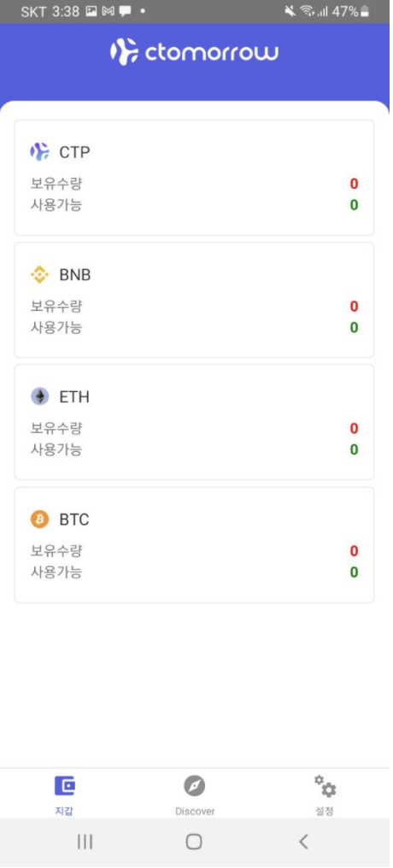Screen dimensions: 393x868
Task: Open the settings gears icon
Action: point(325,786)
